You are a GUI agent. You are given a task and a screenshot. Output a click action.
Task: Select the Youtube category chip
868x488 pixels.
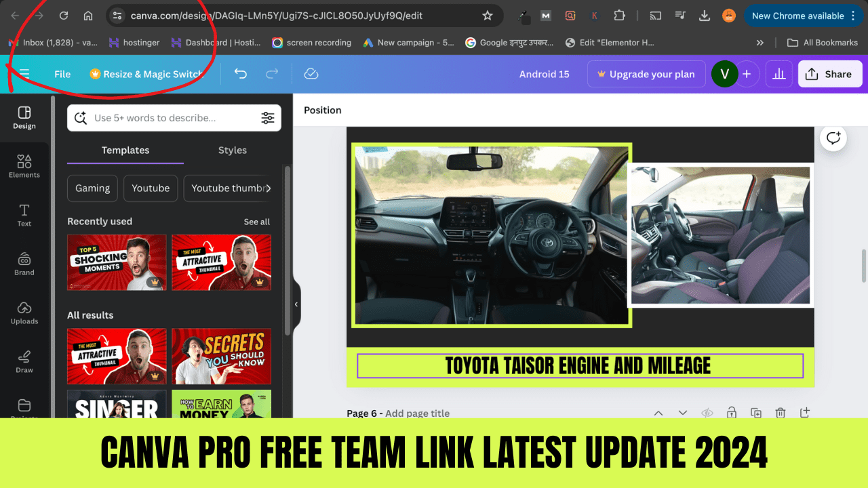tap(151, 188)
